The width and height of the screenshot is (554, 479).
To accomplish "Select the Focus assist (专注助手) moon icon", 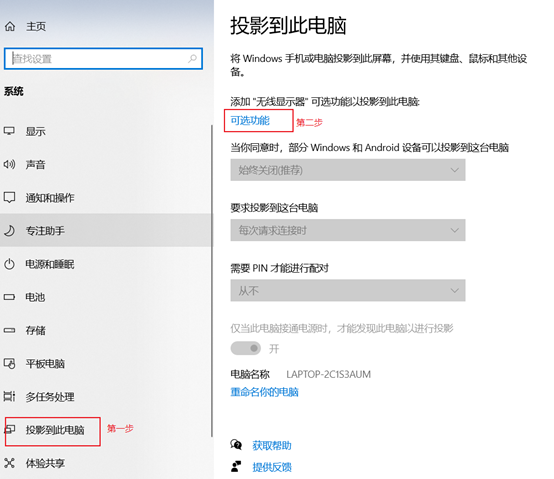I will click(9, 231).
